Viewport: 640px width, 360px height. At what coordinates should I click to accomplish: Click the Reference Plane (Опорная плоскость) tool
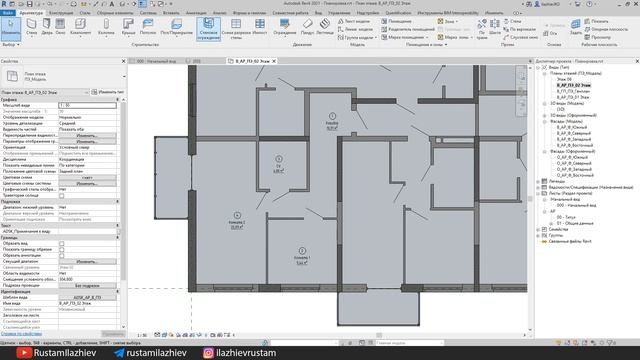click(607, 29)
